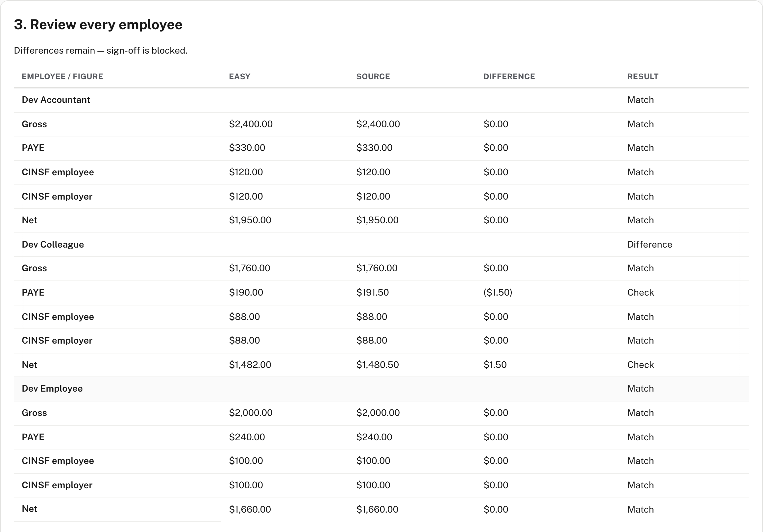Click the $1.50 net difference value
The width and height of the screenshot is (763, 532).
point(495,365)
